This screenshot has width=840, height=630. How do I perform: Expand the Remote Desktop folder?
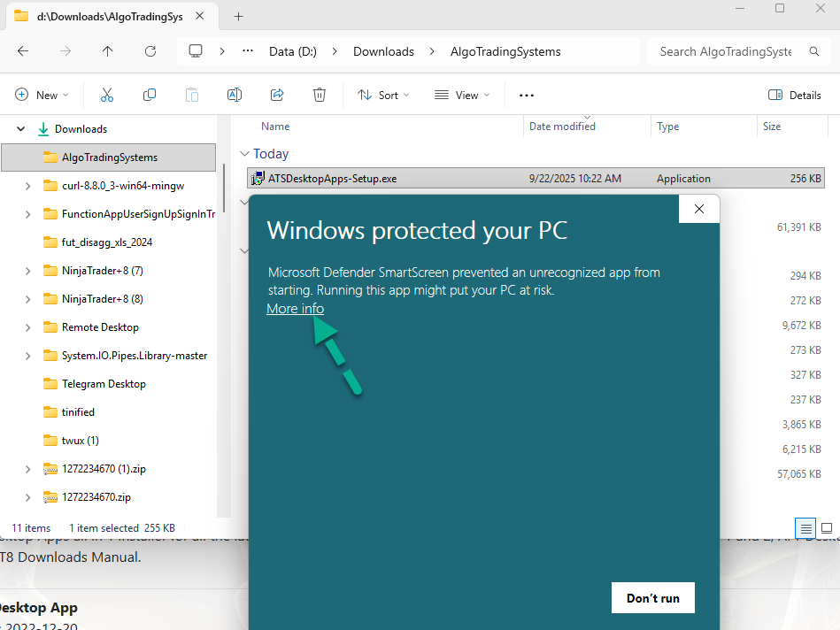click(x=27, y=327)
